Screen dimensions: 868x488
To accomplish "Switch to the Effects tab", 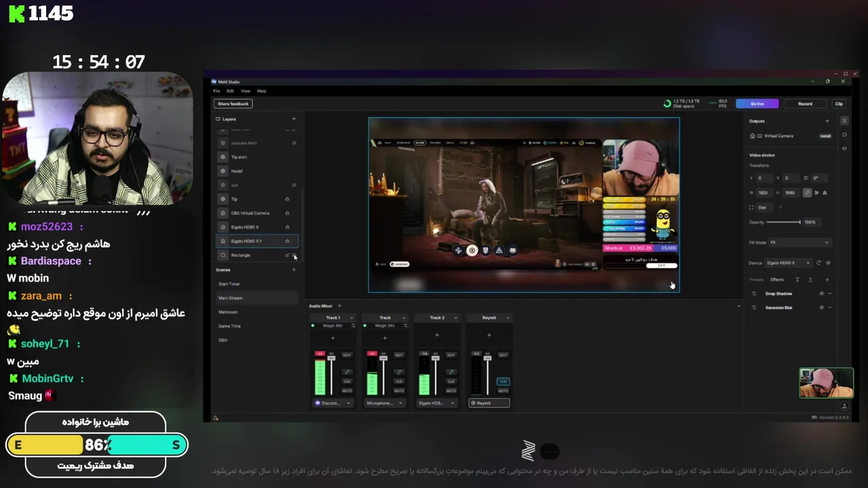I will pyautogui.click(x=777, y=279).
